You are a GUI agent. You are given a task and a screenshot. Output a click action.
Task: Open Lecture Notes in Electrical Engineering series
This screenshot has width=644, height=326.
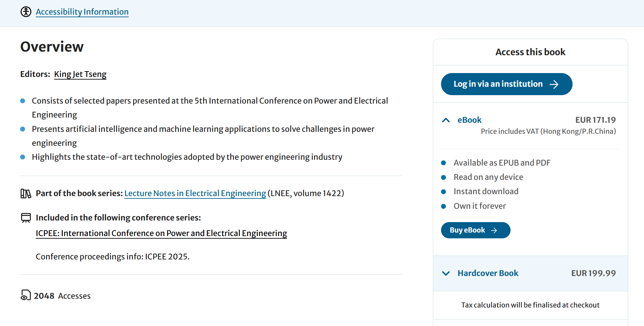pos(195,194)
